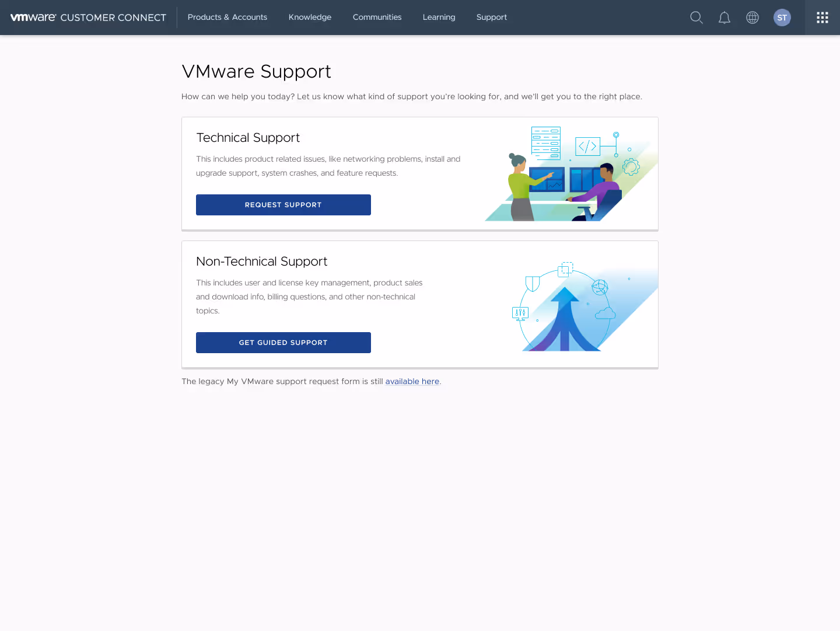The height and width of the screenshot is (631, 840).
Task: Click the Technical Support heading
Action: (x=248, y=138)
